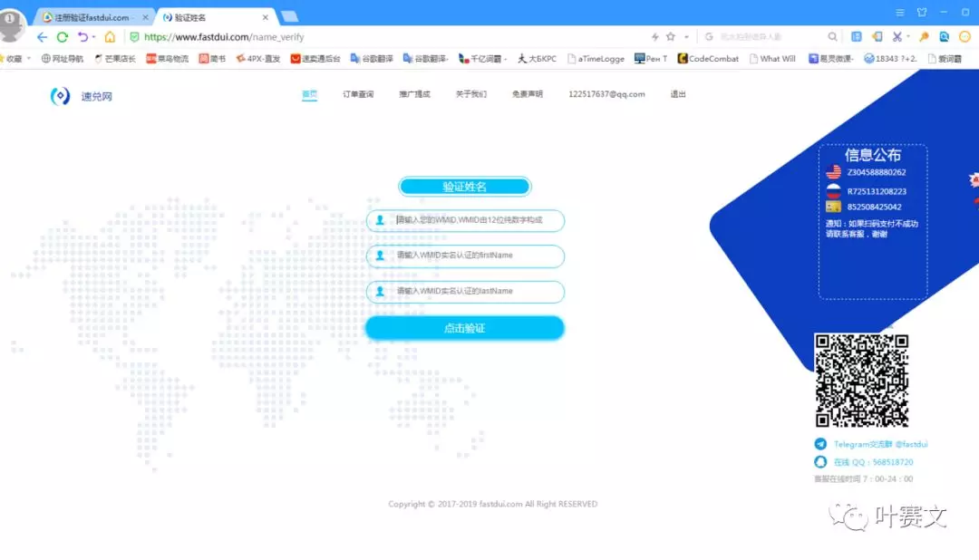The width and height of the screenshot is (979, 560).
Task: Launch CodeCombat from the bookmarks bar
Action: pyautogui.click(x=709, y=58)
